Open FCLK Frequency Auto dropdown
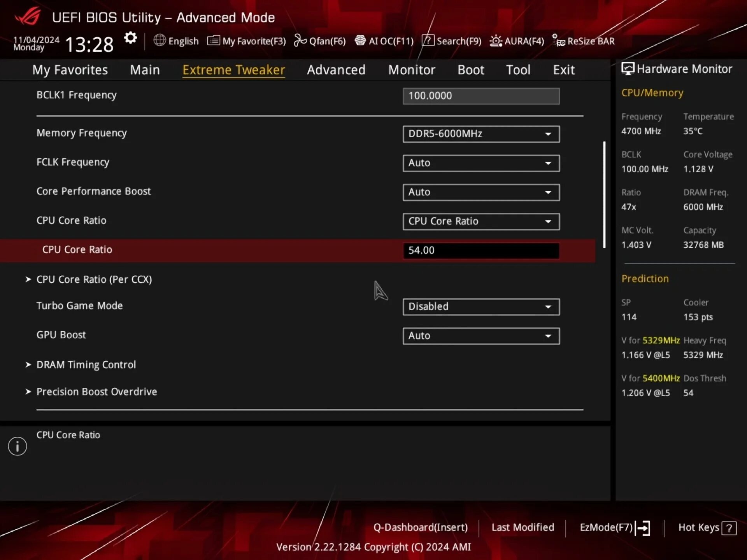This screenshot has height=560, width=747. [481, 163]
